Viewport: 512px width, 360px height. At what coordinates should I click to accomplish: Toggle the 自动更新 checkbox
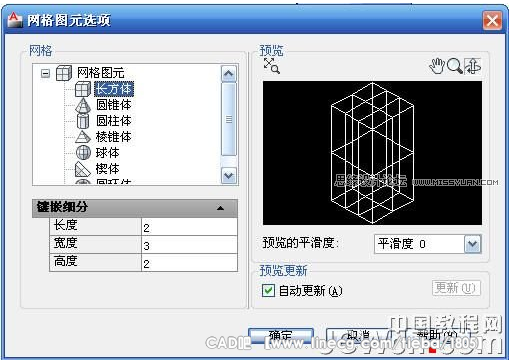coord(268,291)
